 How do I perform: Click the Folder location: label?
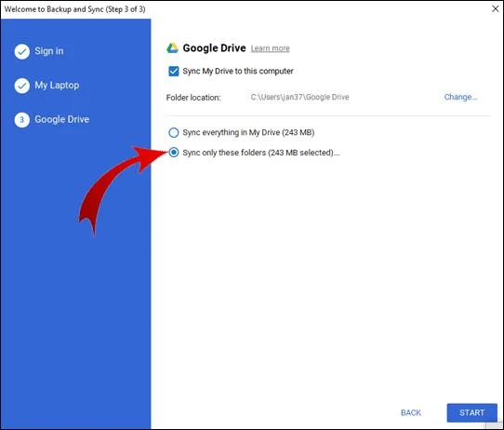point(193,98)
